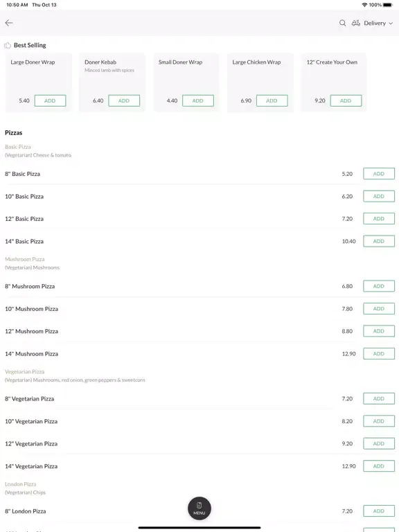Viewport: 399px width, 532px height.
Task: Tap the Best Selling thumbs-up icon
Action: click(x=8, y=45)
